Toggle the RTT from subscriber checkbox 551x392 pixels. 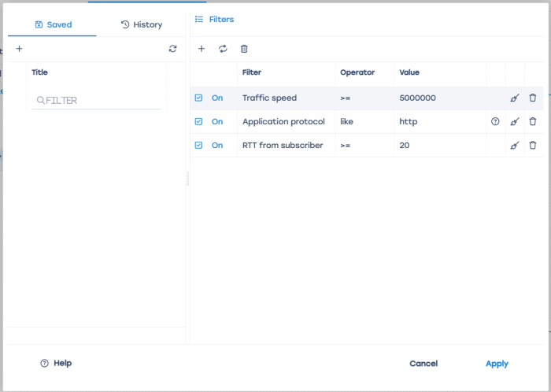pyautogui.click(x=198, y=146)
